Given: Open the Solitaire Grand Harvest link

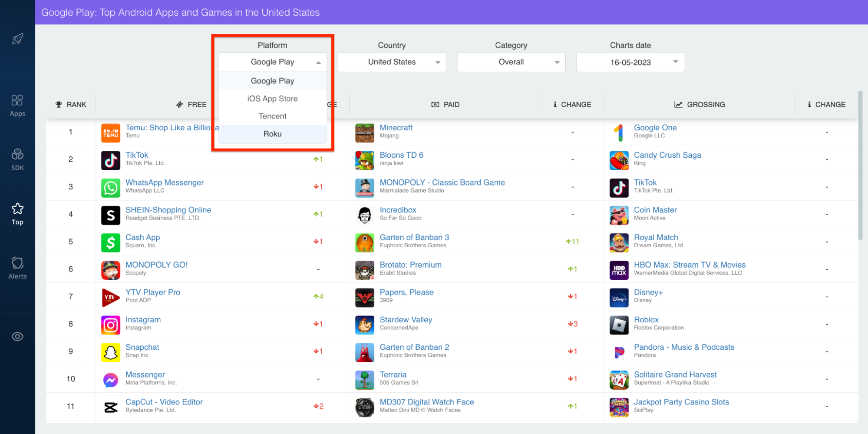Looking at the screenshot, I should click(x=675, y=374).
